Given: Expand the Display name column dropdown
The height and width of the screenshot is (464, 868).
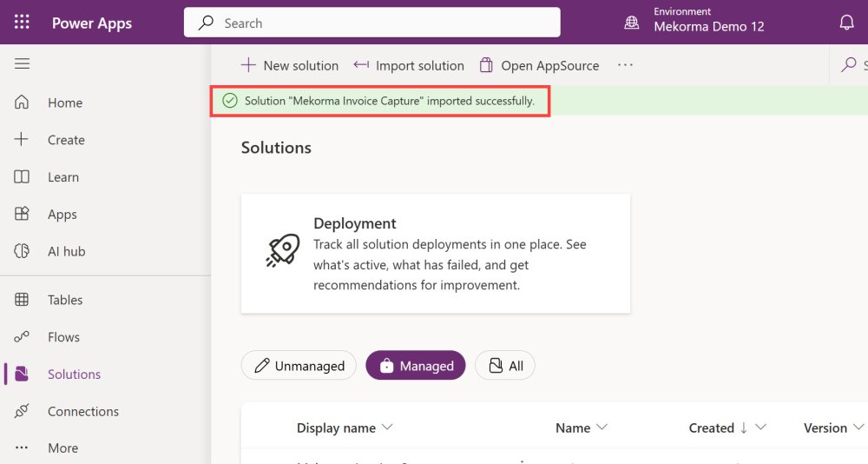Looking at the screenshot, I should point(388,428).
